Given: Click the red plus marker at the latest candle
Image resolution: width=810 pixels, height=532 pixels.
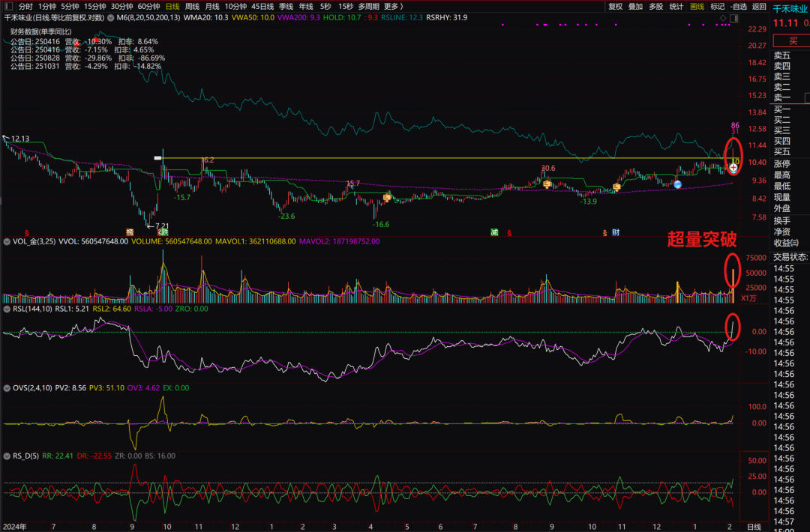Looking at the screenshot, I should tap(733, 168).
